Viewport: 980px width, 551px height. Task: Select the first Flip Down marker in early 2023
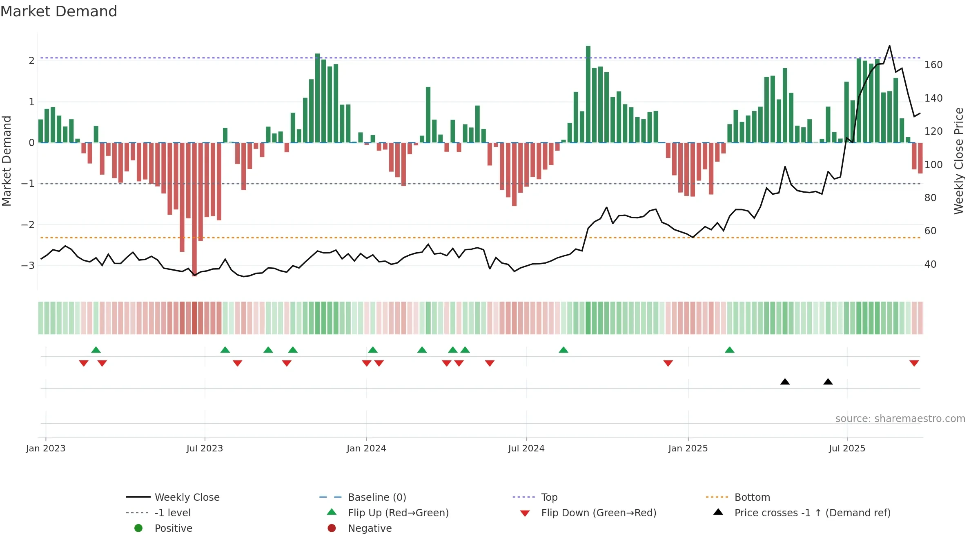click(84, 363)
